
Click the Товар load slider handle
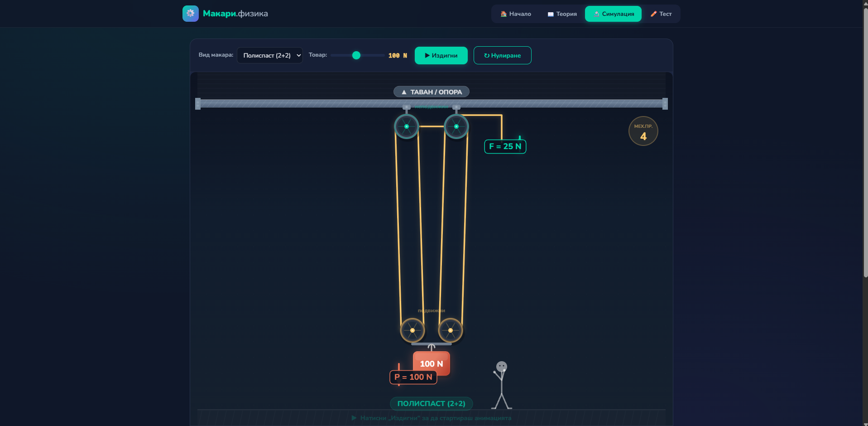356,55
